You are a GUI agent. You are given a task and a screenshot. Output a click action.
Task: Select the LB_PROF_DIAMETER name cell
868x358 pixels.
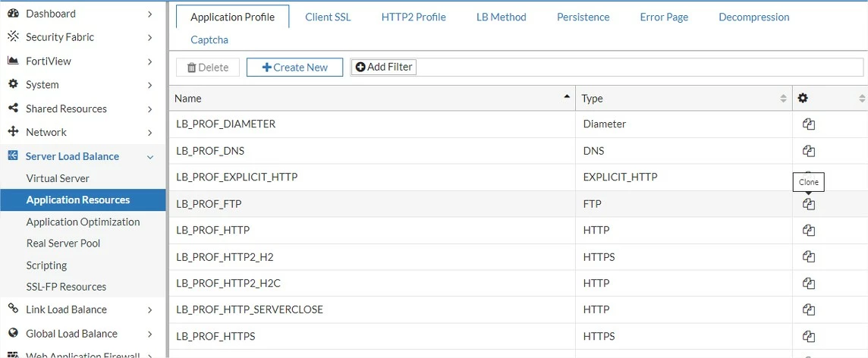coord(372,124)
